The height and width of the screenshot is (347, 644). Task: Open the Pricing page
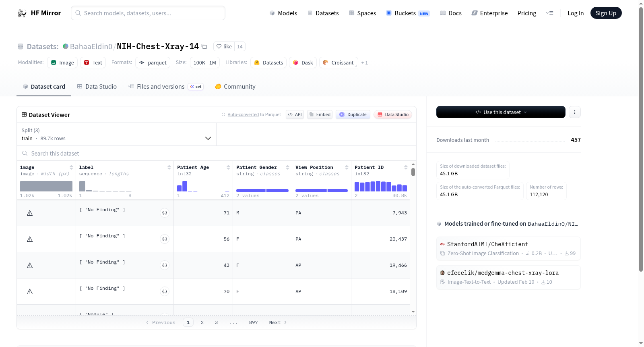[527, 13]
